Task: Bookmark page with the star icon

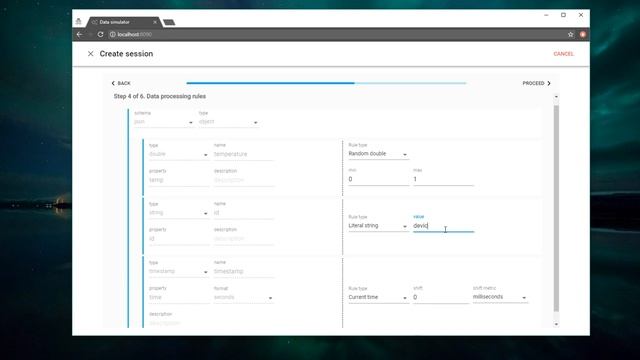Action: point(571,34)
